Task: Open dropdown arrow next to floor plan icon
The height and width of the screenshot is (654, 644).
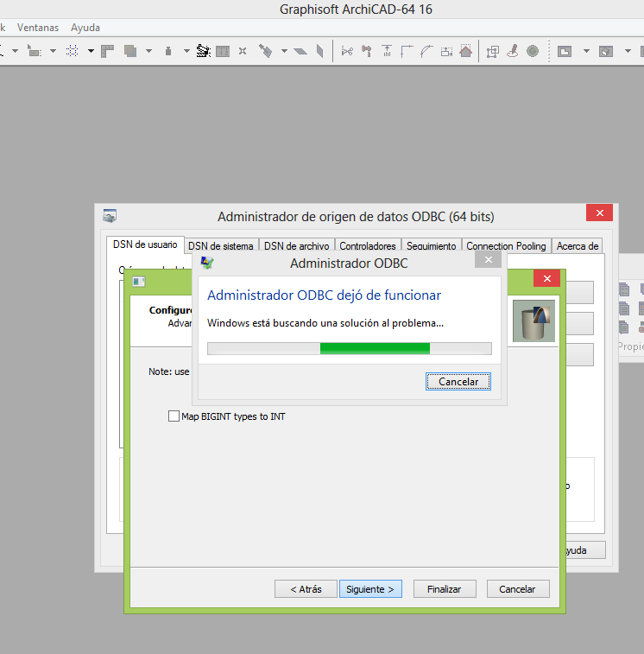Action: pyautogui.click(x=586, y=51)
